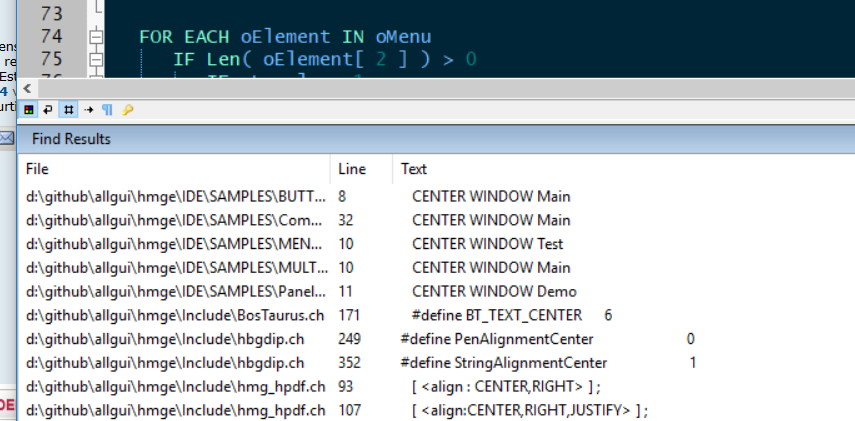Click the envelope icon at left edge
This screenshot has height=421, width=855.
[6, 137]
